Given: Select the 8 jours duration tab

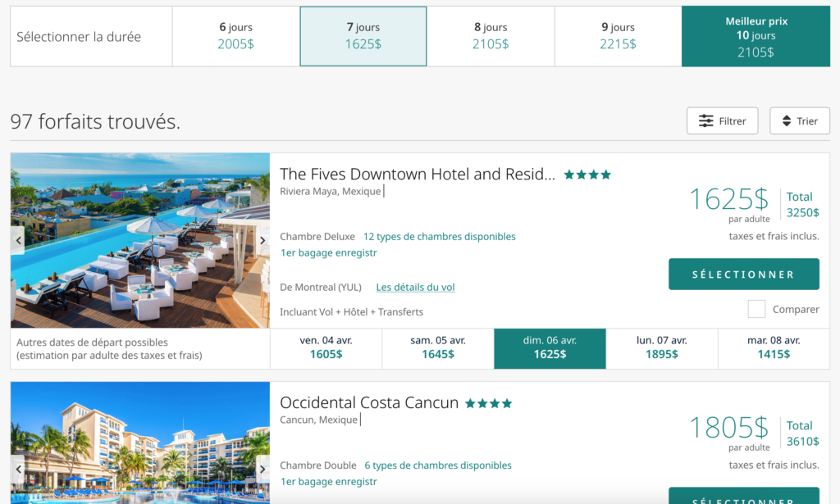Looking at the screenshot, I should point(491,36).
